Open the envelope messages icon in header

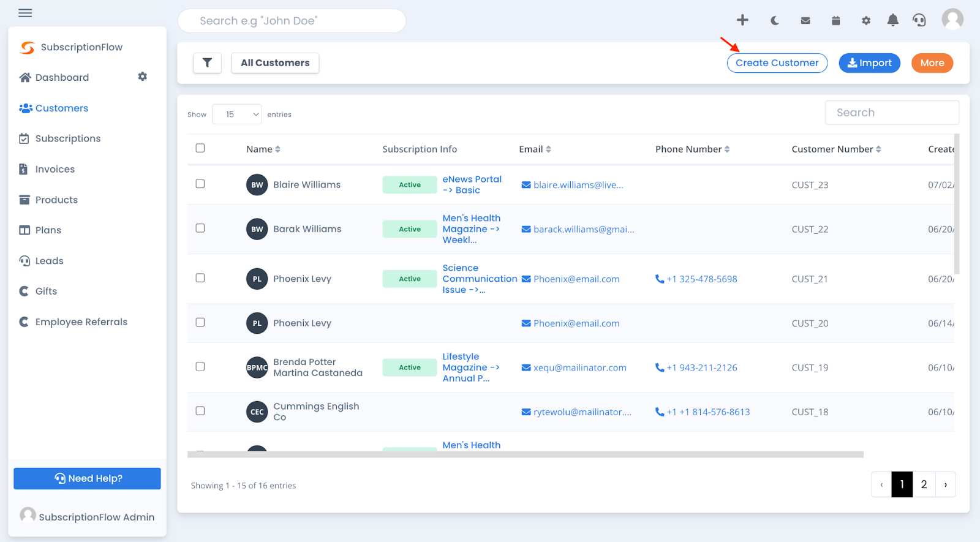(805, 21)
